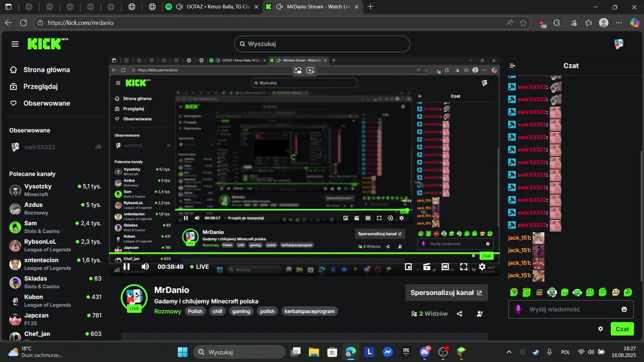This screenshot has height=362, width=644.
Task: Mute the MrDanio Stream tab audio
Action: point(279,7)
